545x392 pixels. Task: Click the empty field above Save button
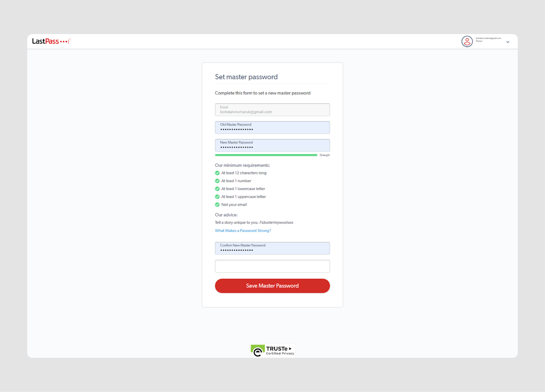[272, 266]
